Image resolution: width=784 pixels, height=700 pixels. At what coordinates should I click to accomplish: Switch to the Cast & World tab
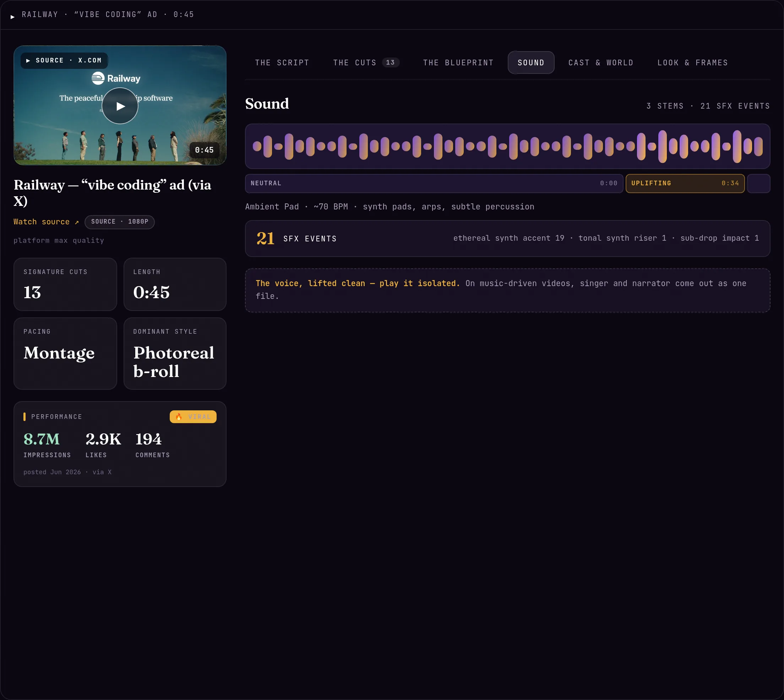(601, 63)
